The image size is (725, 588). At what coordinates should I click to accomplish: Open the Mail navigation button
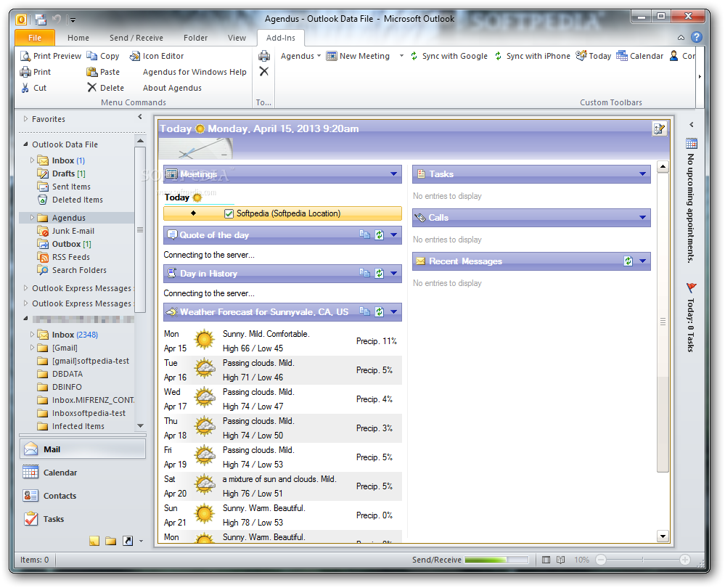pyautogui.click(x=83, y=449)
